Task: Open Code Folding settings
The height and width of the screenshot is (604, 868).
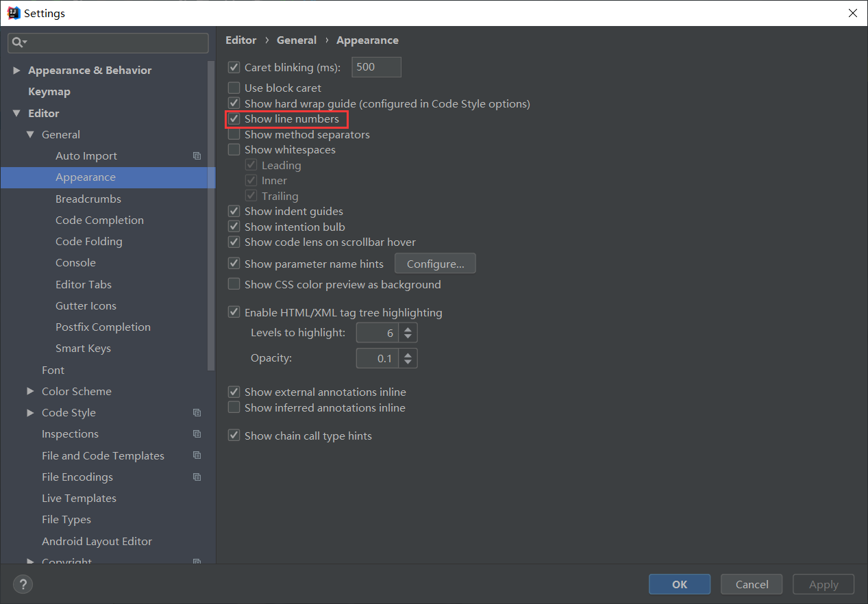Action: [89, 242]
